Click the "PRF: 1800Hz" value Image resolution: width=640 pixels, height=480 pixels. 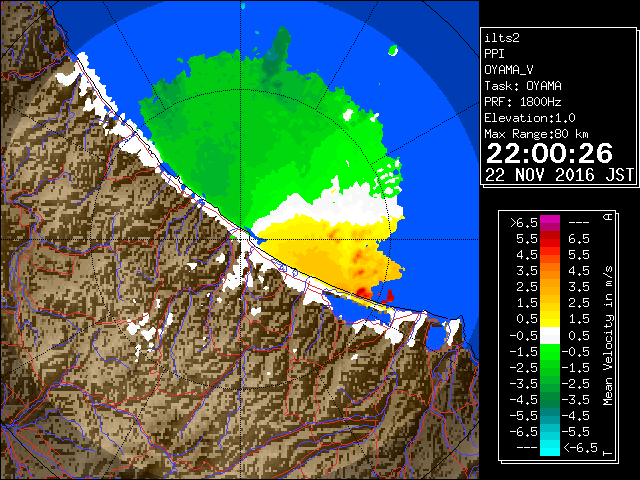pos(523,102)
